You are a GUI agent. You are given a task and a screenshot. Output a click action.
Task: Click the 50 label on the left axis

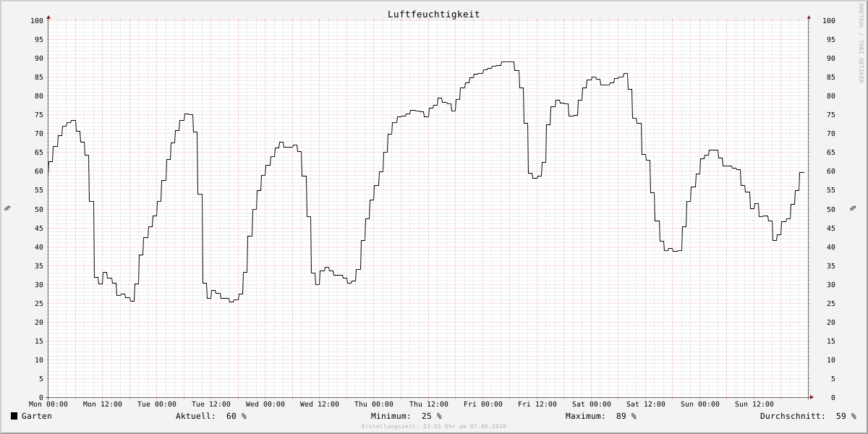(39, 209)
